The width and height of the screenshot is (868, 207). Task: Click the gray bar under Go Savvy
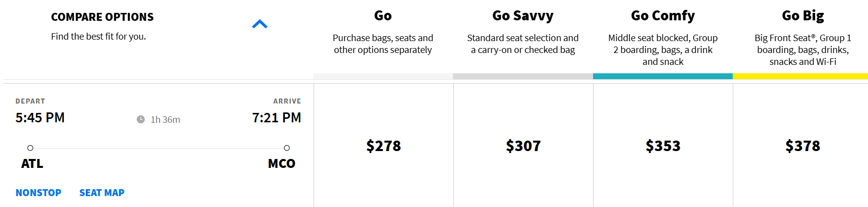523,76
